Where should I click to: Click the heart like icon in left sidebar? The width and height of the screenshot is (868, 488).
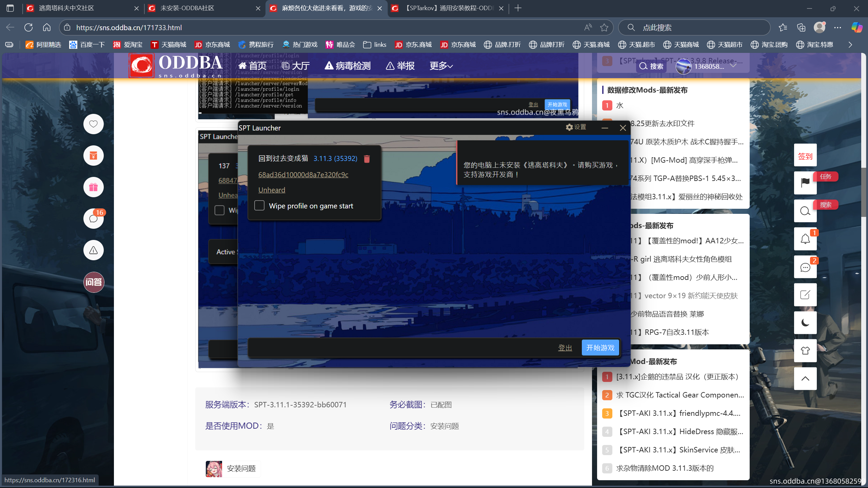(93, 124)
